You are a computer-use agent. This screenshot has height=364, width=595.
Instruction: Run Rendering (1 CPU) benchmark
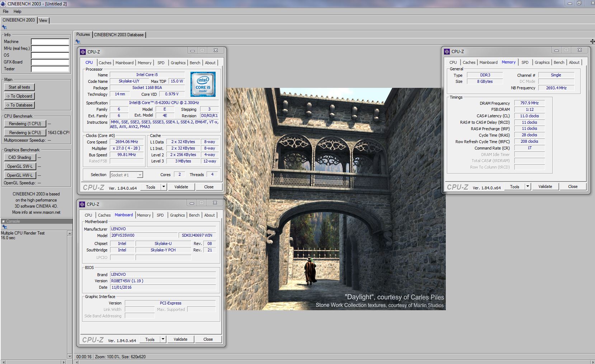pos(25,124)
